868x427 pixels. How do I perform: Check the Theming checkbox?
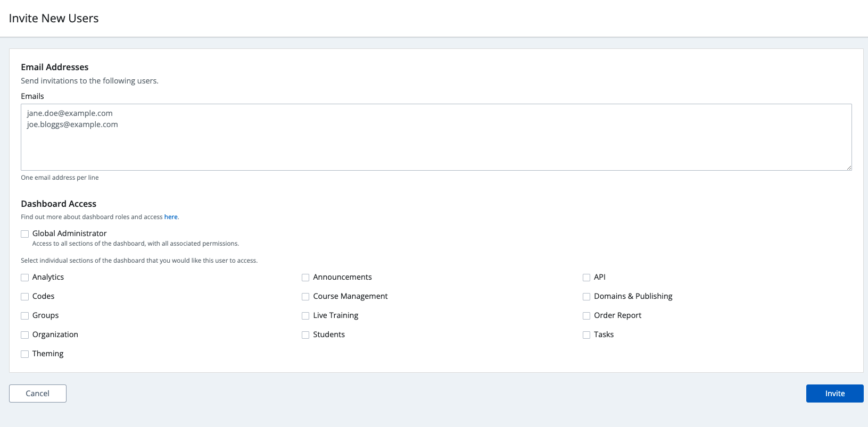click(25, 354)
